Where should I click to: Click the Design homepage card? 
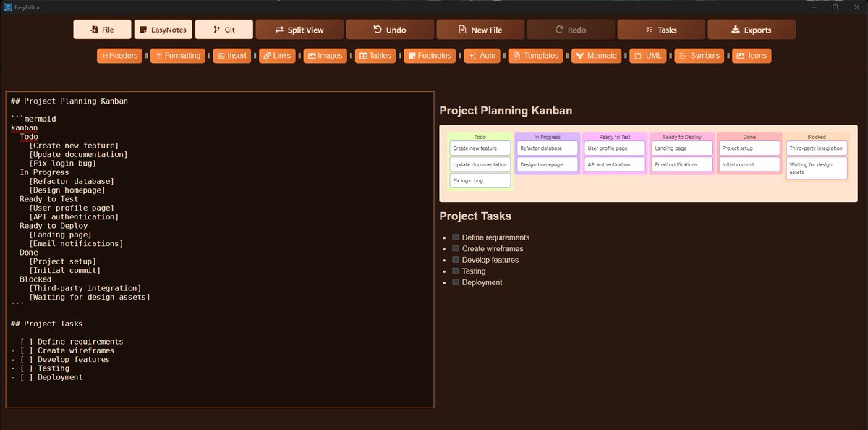(548, 164)
